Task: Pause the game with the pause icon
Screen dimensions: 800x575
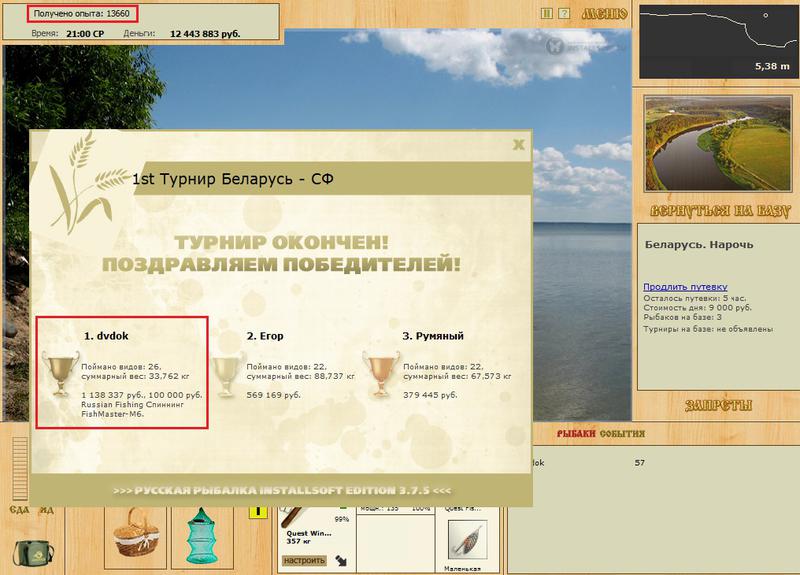Action: point(546,13)
